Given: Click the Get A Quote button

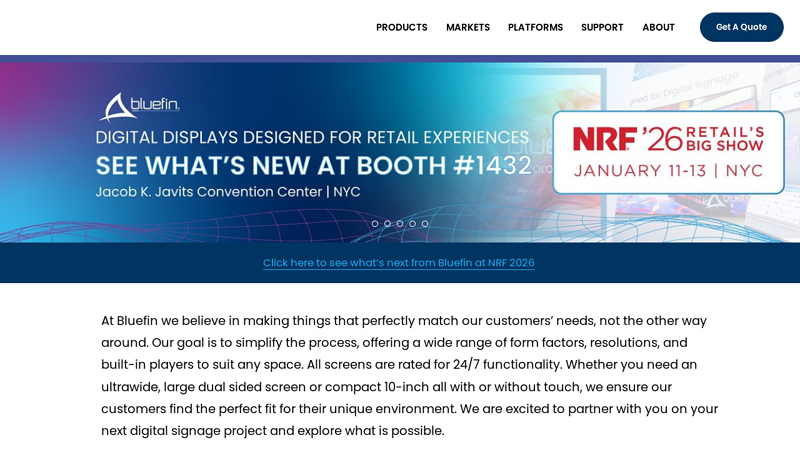Looking at the screenshot, I should (x=741, y=27).
